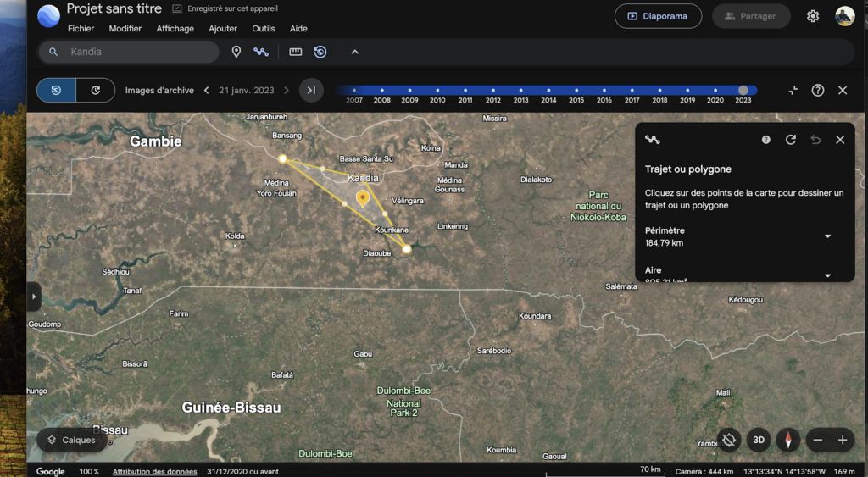The height and width of the screenshot is (477, 868).
Task: Click the Camera altitude 444 km readout
Action: pyautogui.click(x=704, y=471)
